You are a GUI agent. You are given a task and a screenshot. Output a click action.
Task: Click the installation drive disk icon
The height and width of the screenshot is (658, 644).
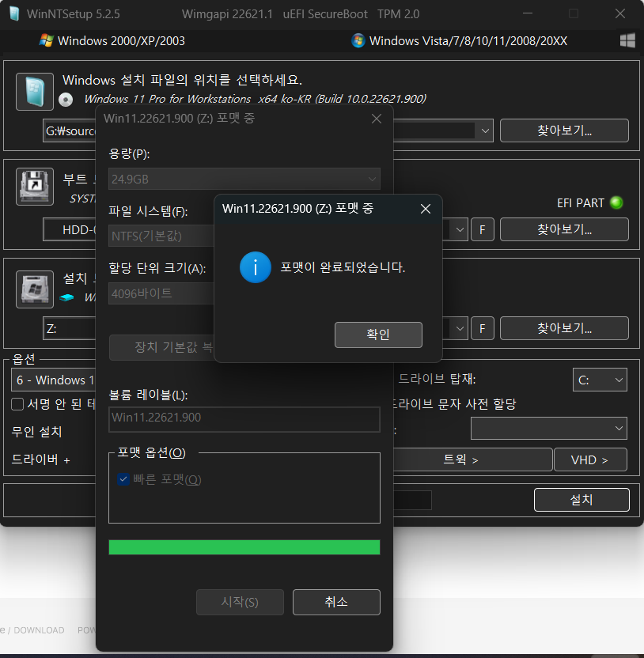coord(35,289)
